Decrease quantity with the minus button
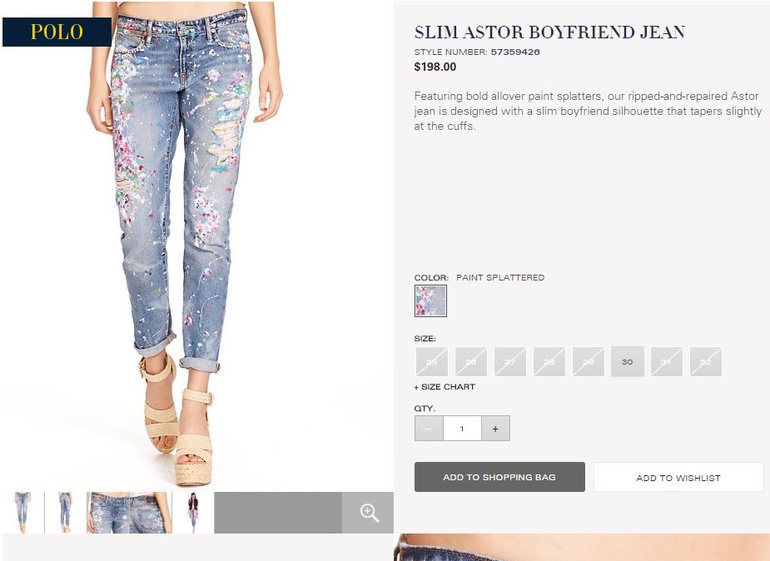Screen dimensions: 770x561 point(429,428)
